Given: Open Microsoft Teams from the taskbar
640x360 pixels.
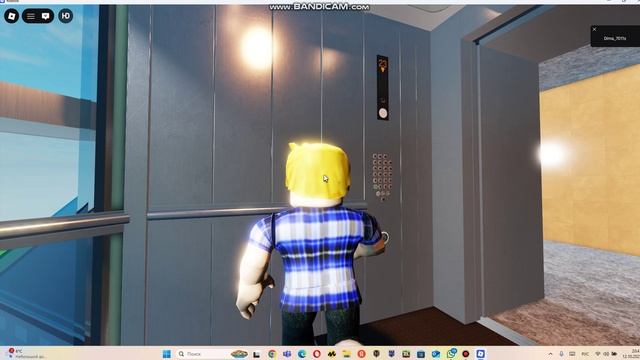Looking at the screenshot, I should [287, 354].
